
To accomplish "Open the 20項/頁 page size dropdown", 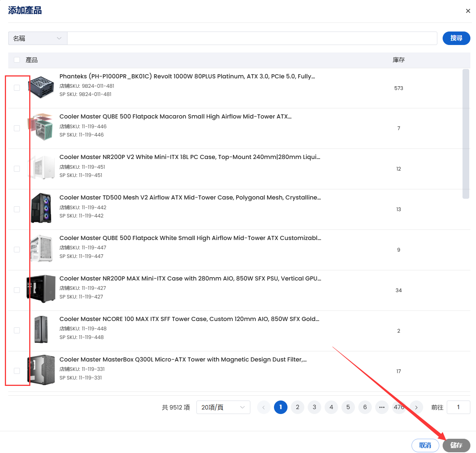I will point(223,407).
